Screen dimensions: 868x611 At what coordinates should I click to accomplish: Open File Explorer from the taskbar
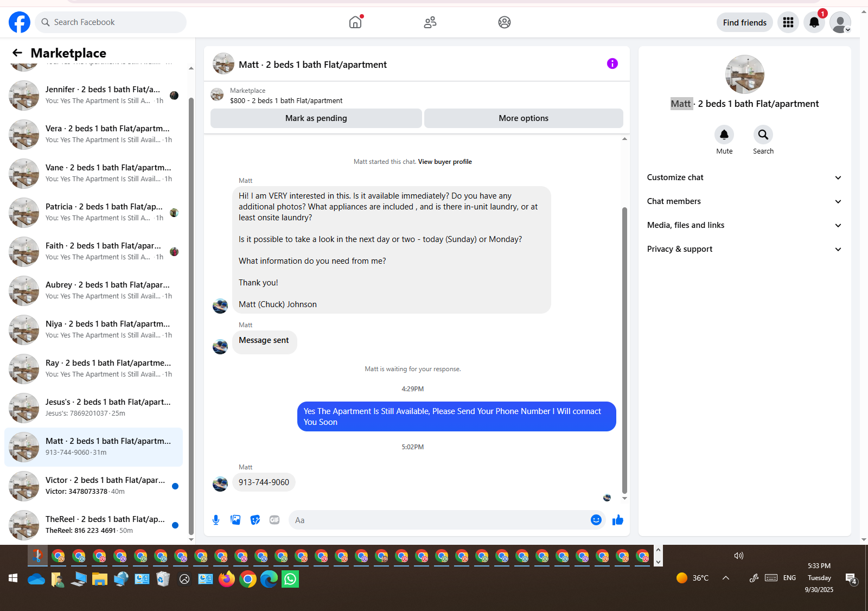(x=99, y=579)
